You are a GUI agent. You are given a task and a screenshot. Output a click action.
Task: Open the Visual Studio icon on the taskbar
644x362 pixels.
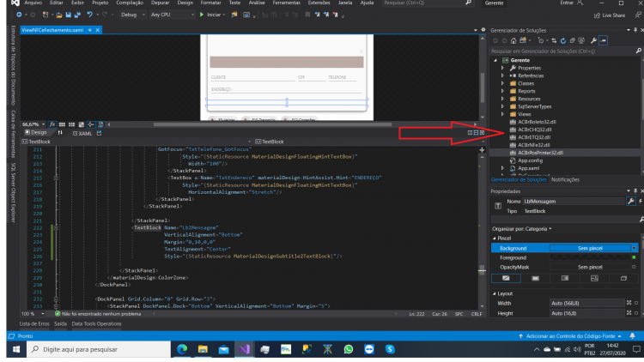(x=245, y=349)
